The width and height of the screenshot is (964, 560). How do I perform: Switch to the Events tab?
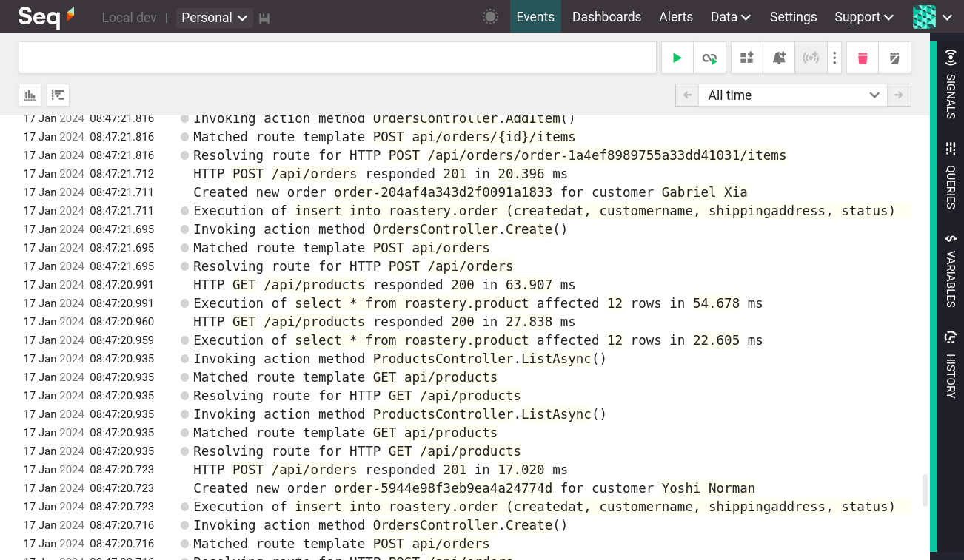(x=535, y=17)
